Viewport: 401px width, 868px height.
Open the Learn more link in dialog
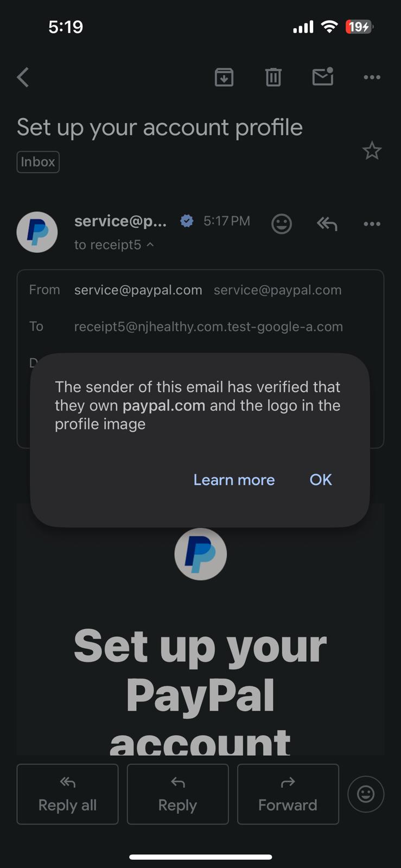234,480
